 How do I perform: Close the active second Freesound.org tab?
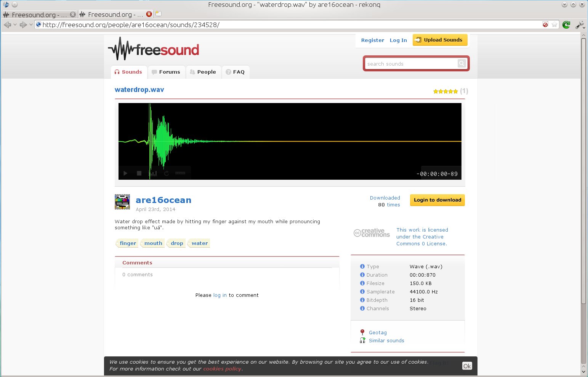(149, 14)
